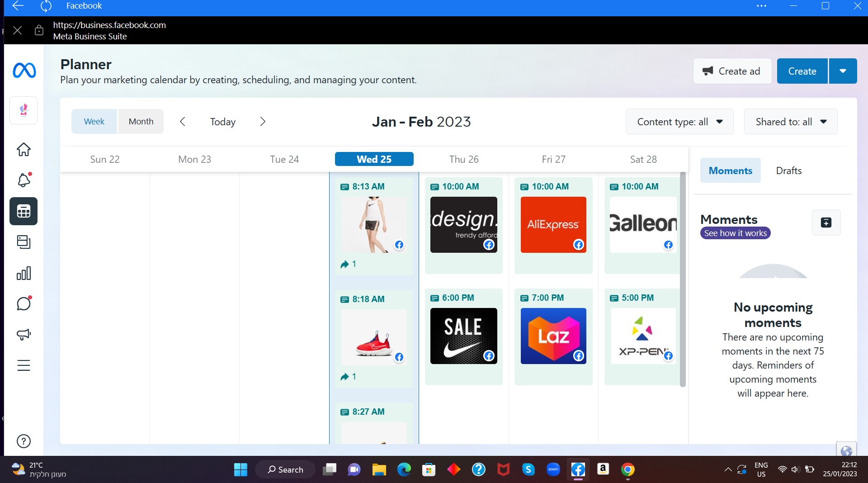Viewport: 868px width, 483px height.
Task: Open the Meta logo home link
Action: (24, 71)
